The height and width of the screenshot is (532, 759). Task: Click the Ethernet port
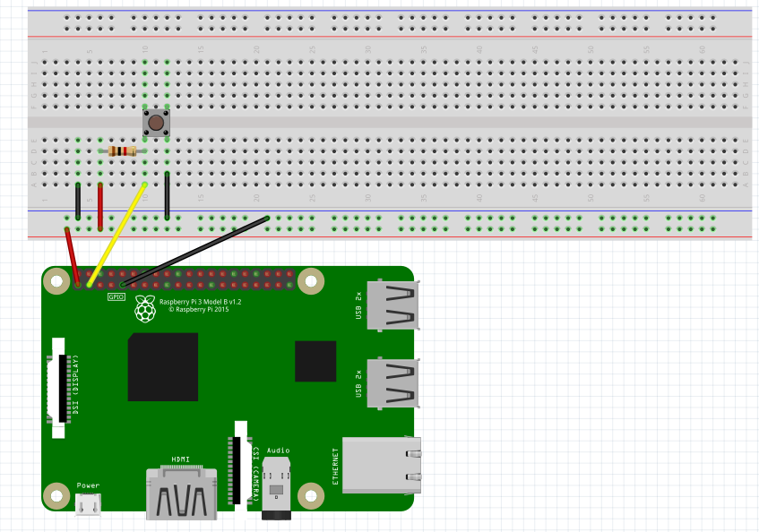click(x=381, y=465)
